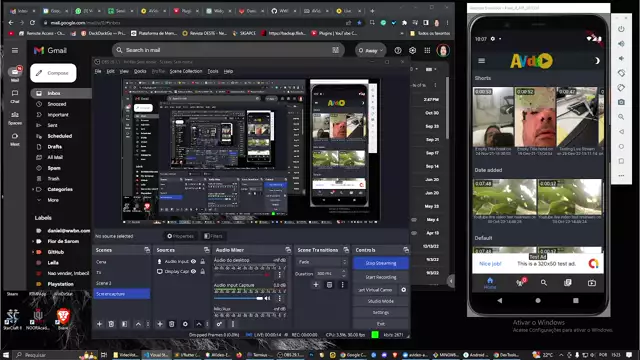Screen dimensions: 640x360
Task: Undock the Scenes panel icon
Action: (x=147, y=250)
